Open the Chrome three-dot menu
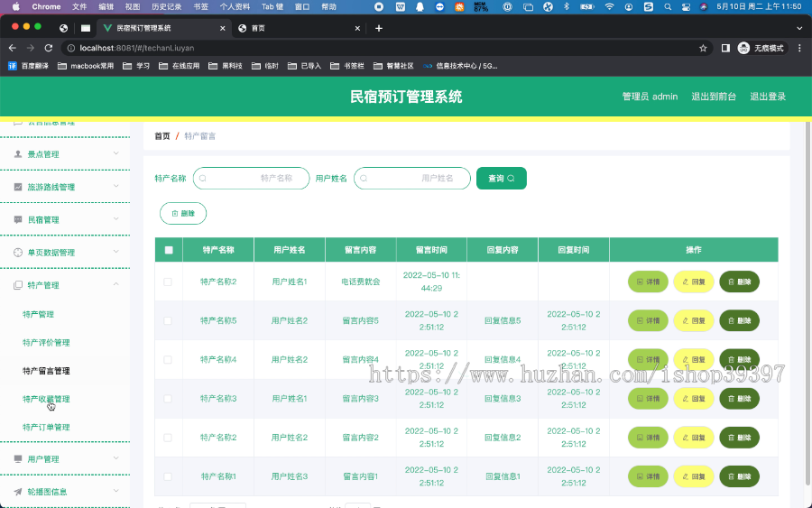Image resolution: width=812 pixels, height=508 pixels. point(799,48)
